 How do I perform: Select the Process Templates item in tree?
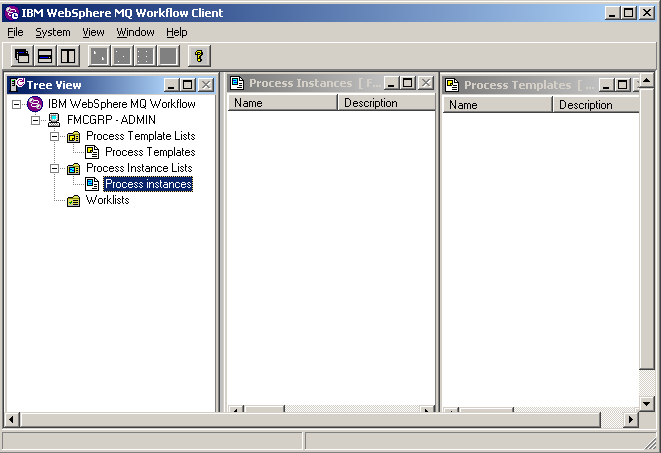tap(149, 152)
